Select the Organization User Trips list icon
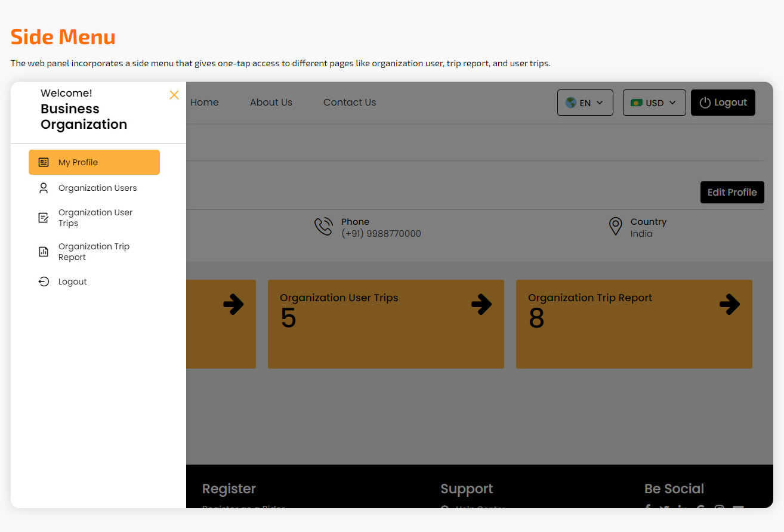 [x=43, y=217]
